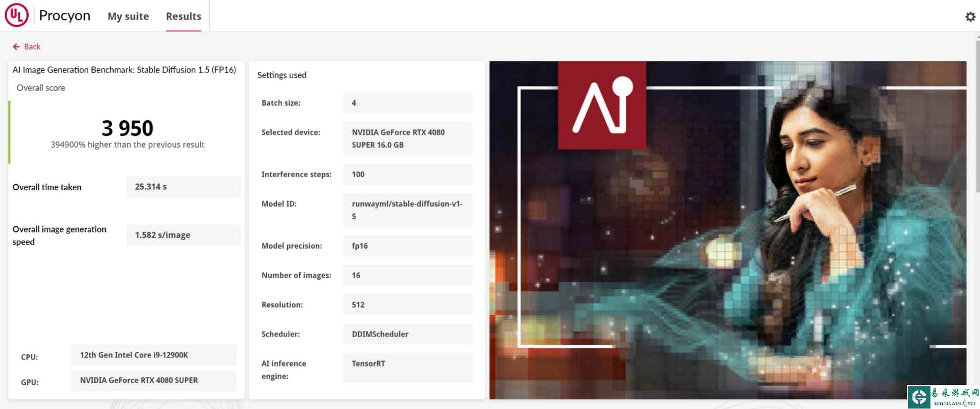
Task: Click the Resolution value 512
Action: coord(408,305)
